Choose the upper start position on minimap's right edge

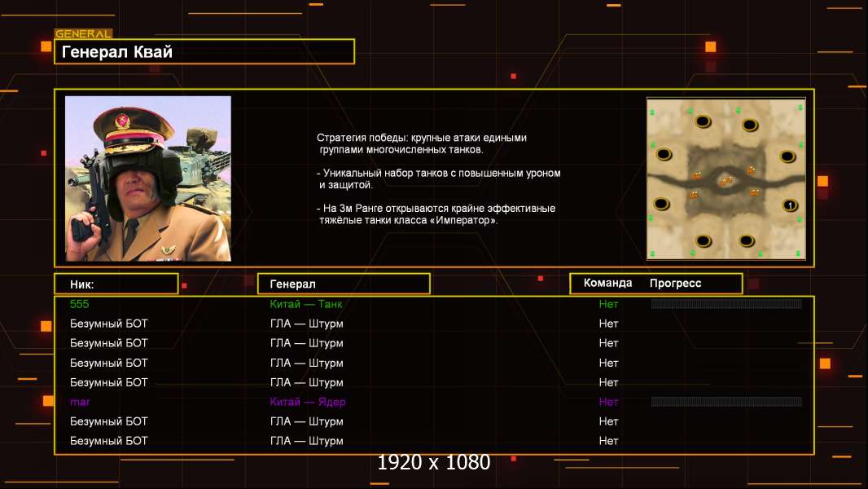[x=787, y=156]
